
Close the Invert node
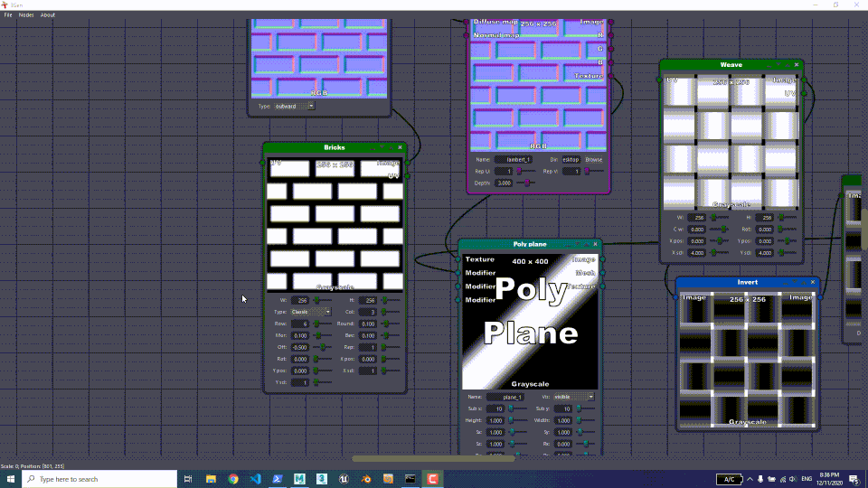tap(812, 282)
